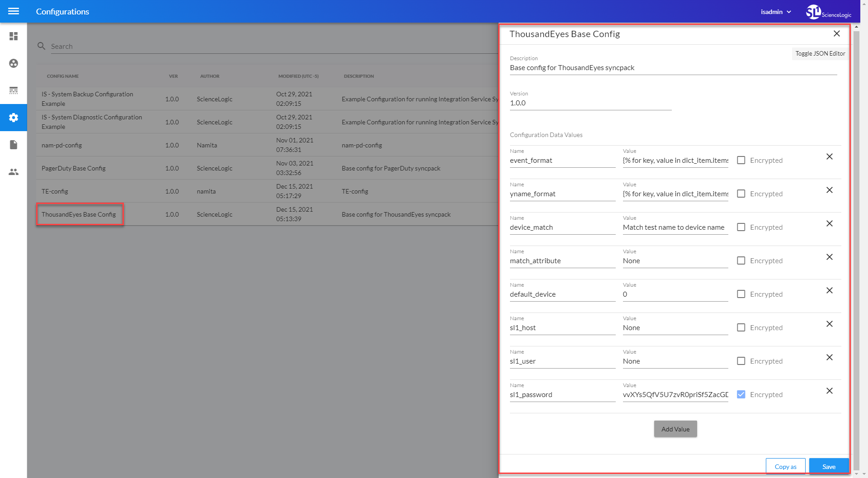The width and height of the screenshot is (868, 478).
Task: Remove the sl1_password value row
Action: coord(830,391)
